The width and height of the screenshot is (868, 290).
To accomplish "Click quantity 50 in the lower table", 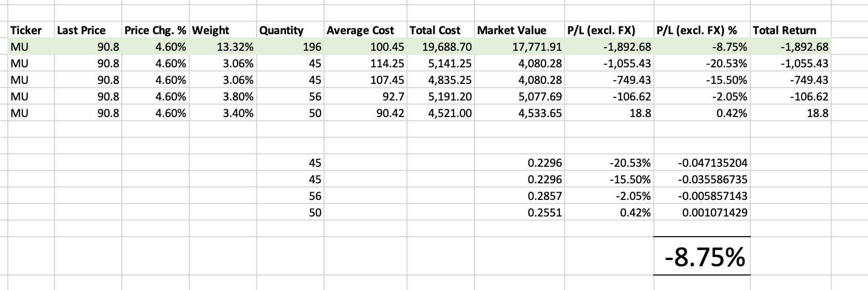I will point(290,213).
